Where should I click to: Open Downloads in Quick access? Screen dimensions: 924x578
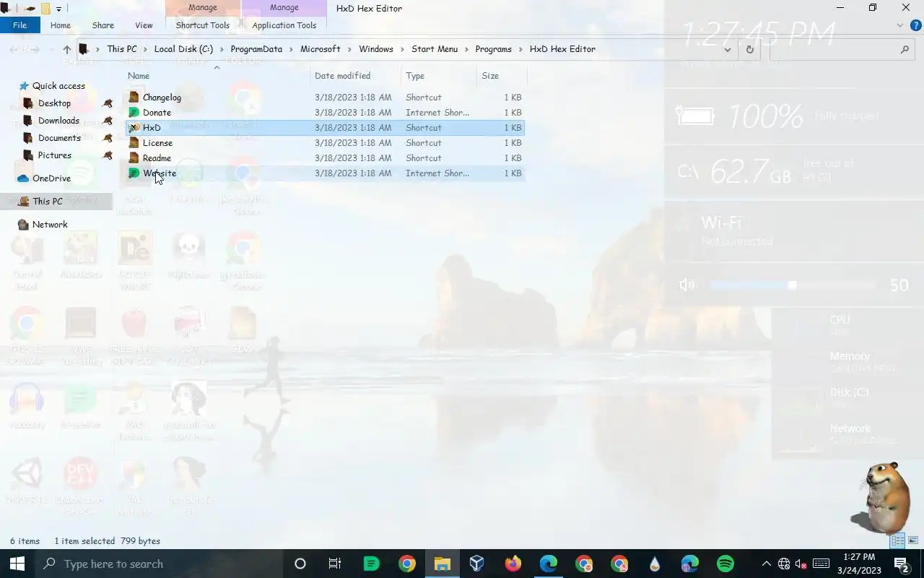[58, 121]
